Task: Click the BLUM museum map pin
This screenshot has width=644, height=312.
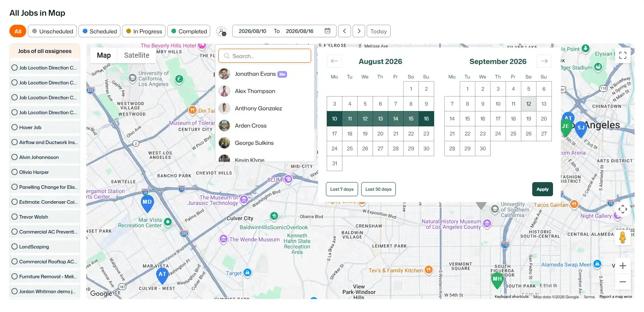Action: 288,179
